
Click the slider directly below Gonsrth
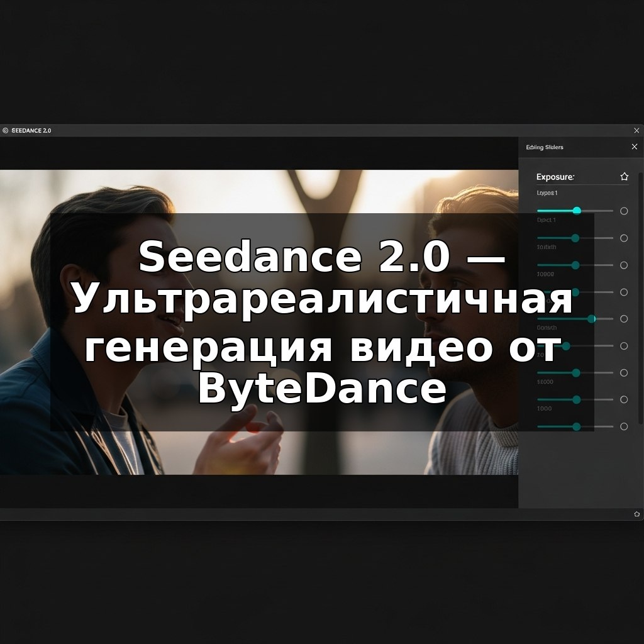pos(575,346)
